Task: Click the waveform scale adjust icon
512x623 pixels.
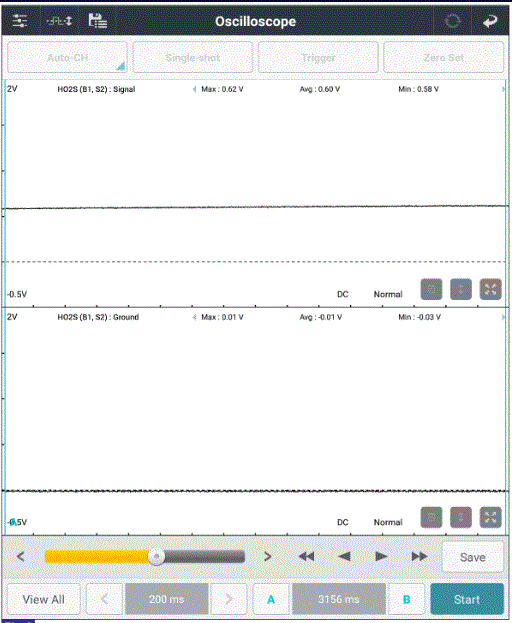Action: coord(60,21)
